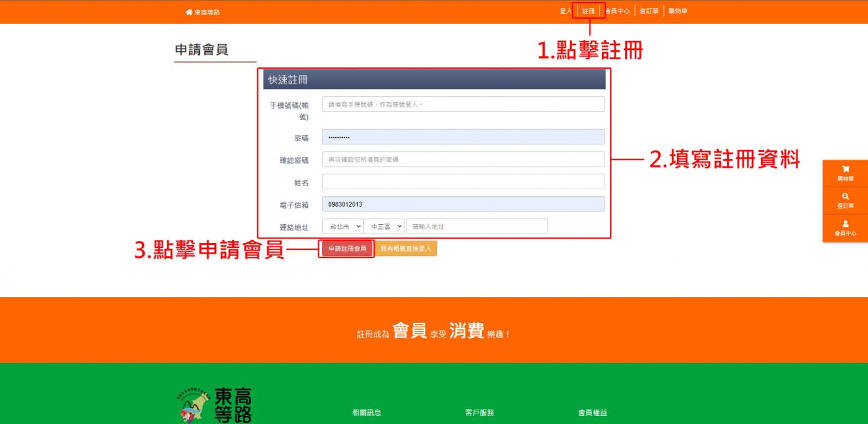Click into the 密碼 password field
Screen dimensions: 868x424
463,137
